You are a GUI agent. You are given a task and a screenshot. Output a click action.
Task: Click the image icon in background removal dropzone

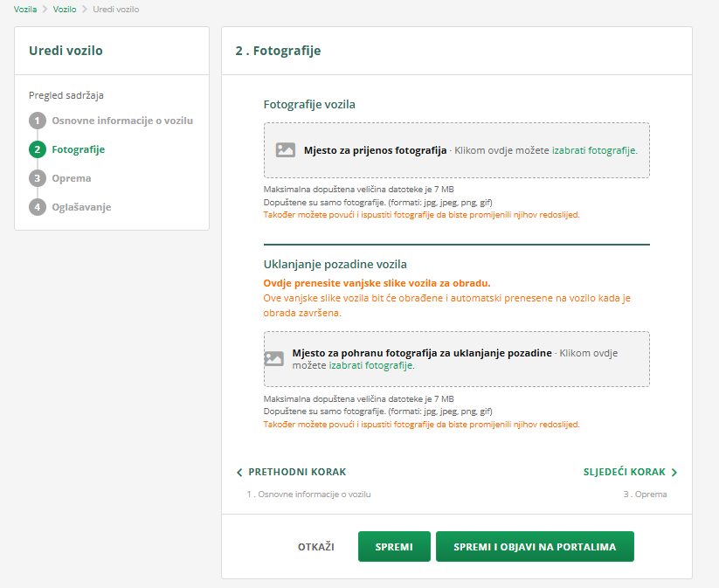tap(274, 358)
